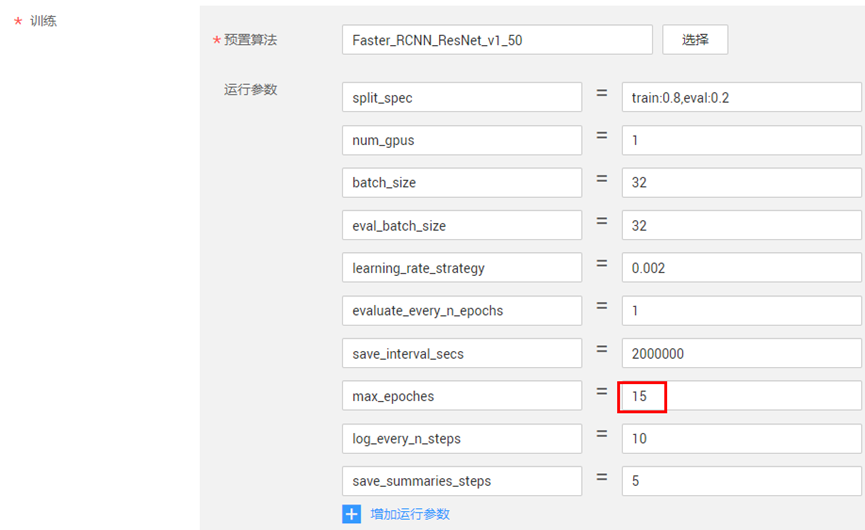Edit the save_summaries_steps value field
The height and width of the screenshot is (530, 865).
tap(740, 481)
